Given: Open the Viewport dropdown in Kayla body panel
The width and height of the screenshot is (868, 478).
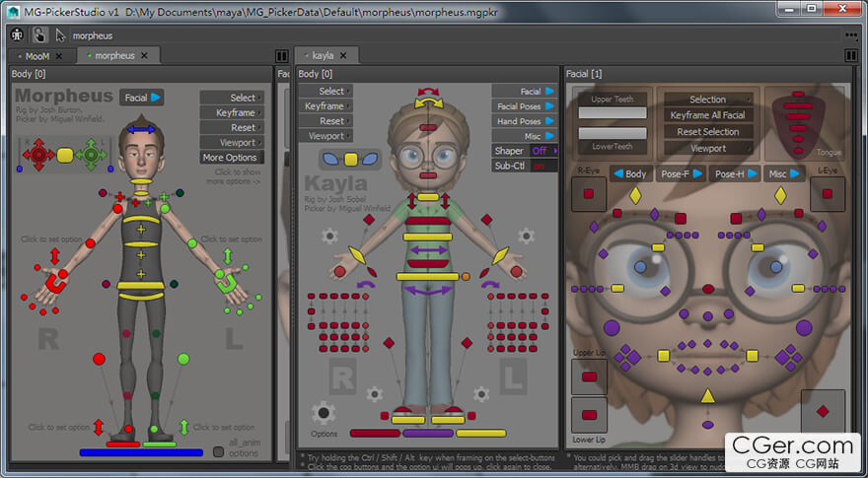Looking at the screenshot, I should click(x=325, y=136).
